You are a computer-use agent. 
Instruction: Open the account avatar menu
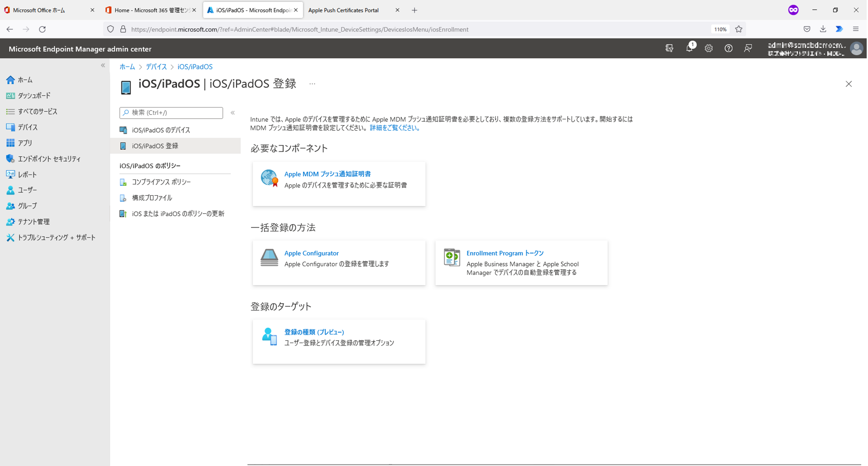click(856, 49)
